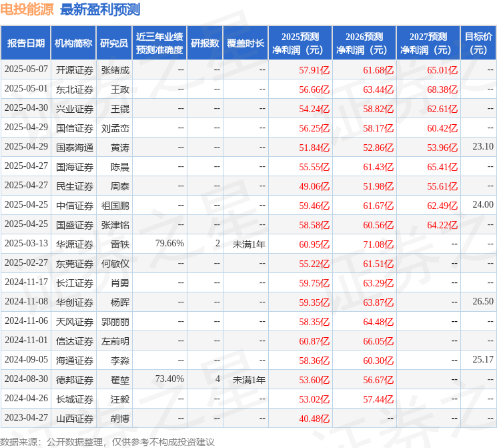Select the 2025预测净利润 column header
The image size is (497, 448).
click(x=300, y=43)
